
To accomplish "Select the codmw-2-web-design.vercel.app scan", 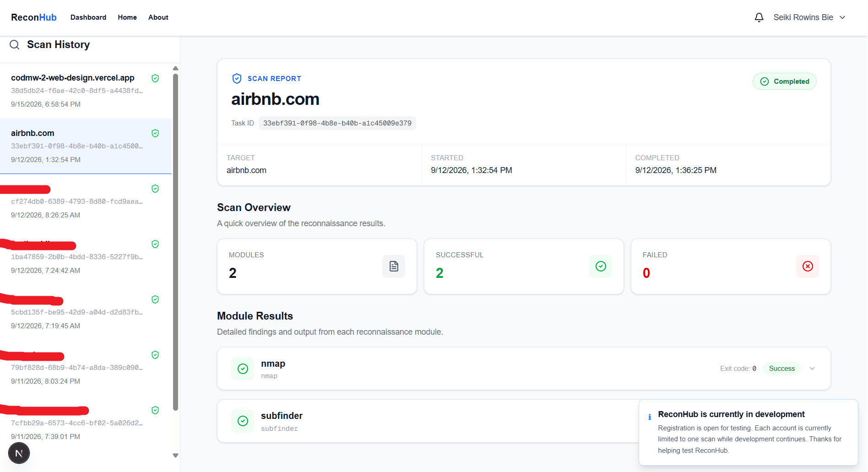I will [86, 91].
